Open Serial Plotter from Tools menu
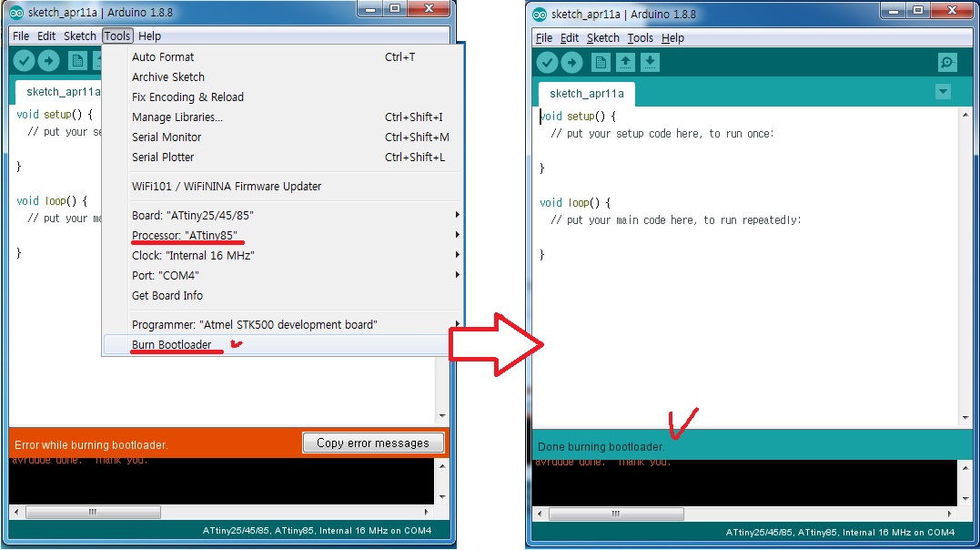980x550 pixels. (x=282, y=157)
